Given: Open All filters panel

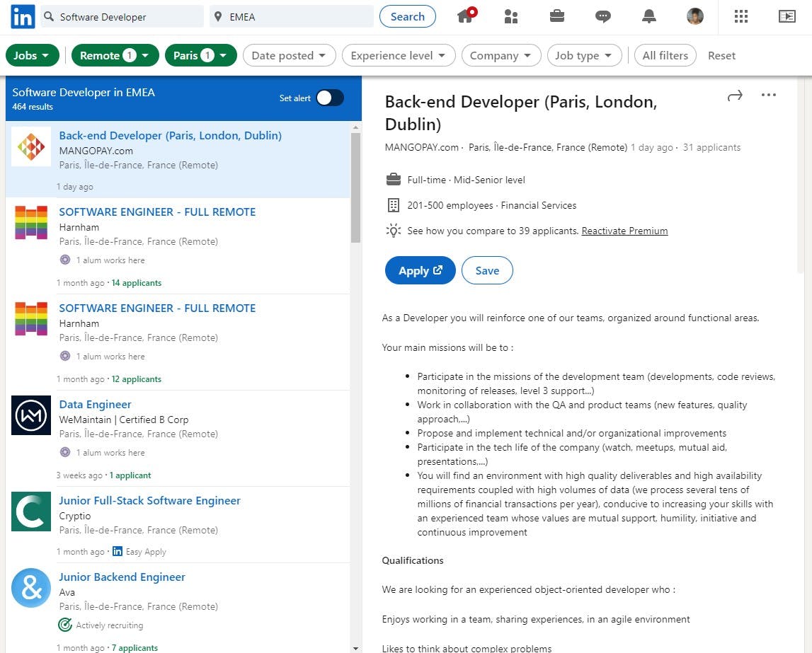Looking at the screenshot, I should pos(665,55).
